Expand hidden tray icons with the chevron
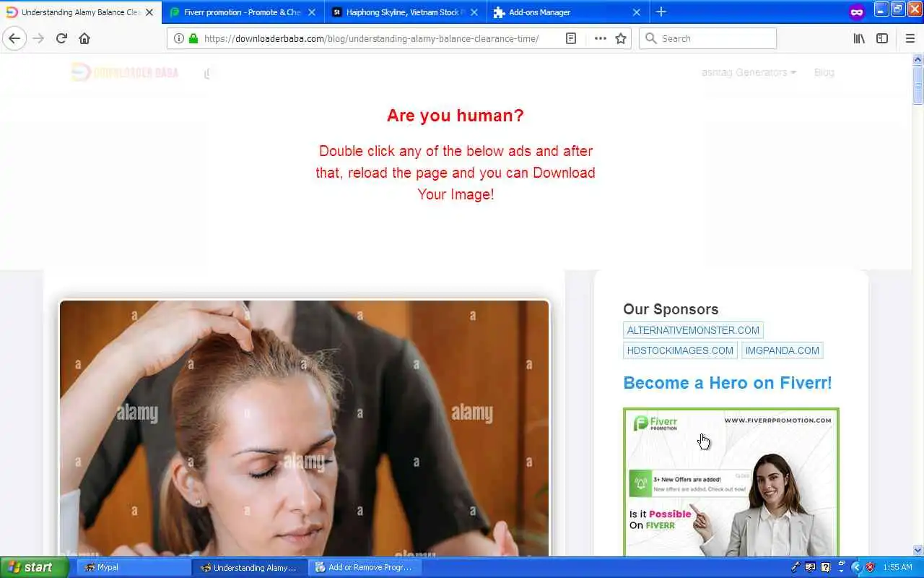Viewport: 924px width, 578px height. (x=856, y=567)
